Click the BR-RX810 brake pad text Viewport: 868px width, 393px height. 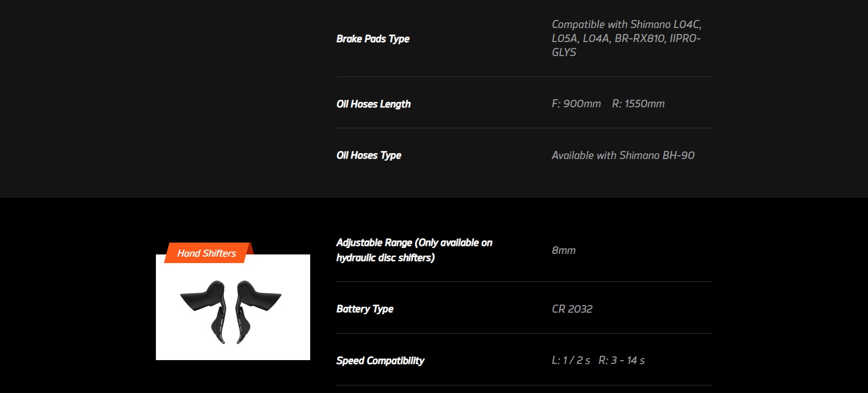[x=639, y=38]
